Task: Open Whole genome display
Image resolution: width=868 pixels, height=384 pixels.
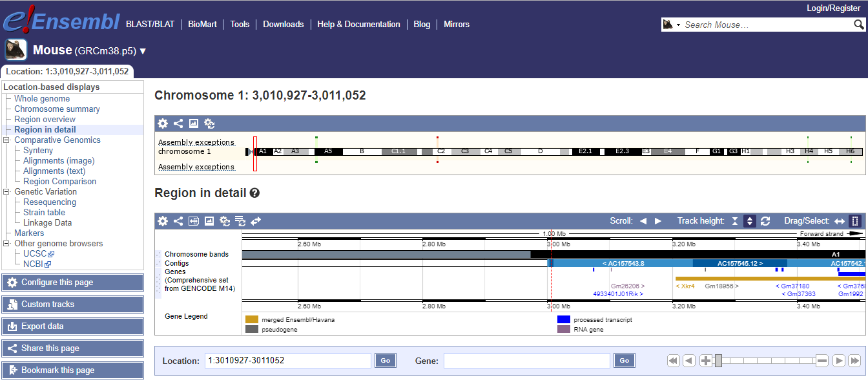Action: click(42, 99)
